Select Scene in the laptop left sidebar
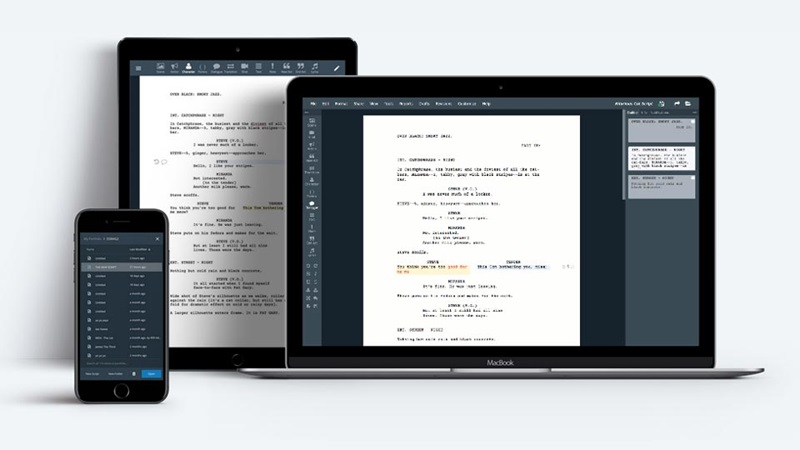 click(x=312, y=122)
